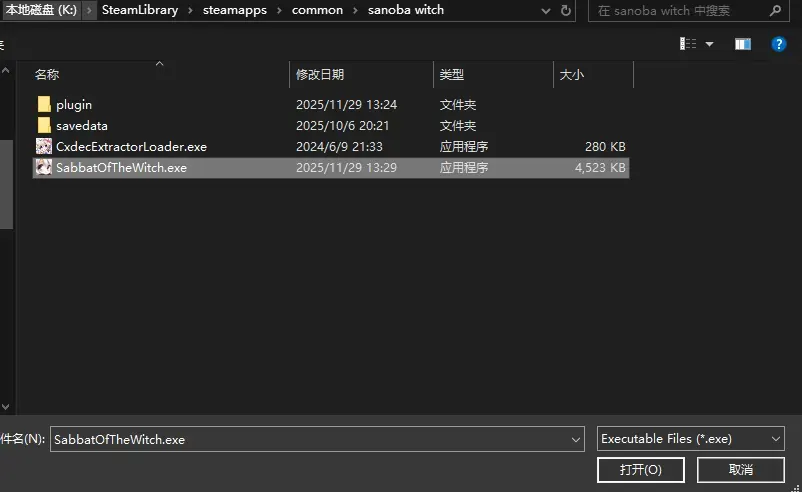Viewport: 802px width, 492px height.
Task: Click the refresh icon in the address bar
Action: (565, 11)
